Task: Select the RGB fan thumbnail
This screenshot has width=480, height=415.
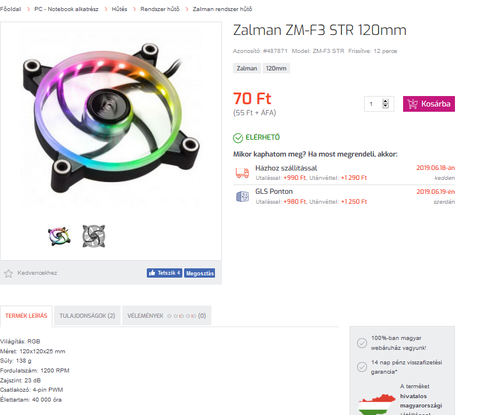Action: 59,236
